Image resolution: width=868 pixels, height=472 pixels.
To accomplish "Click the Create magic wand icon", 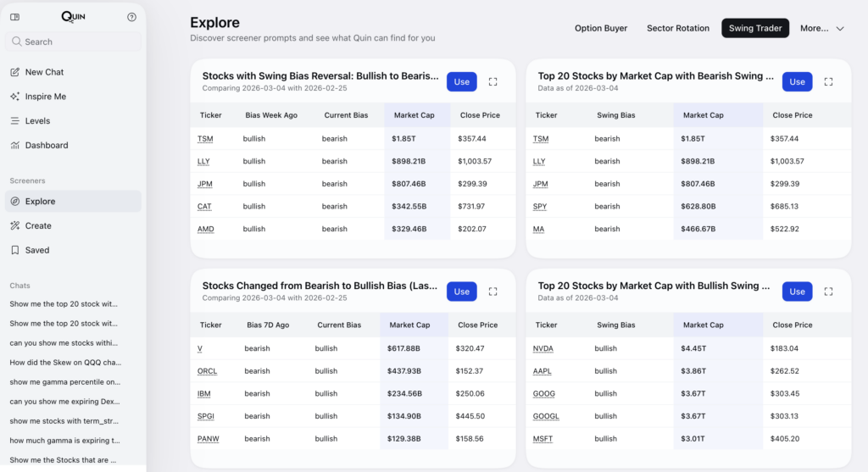I will click(15, 225).
